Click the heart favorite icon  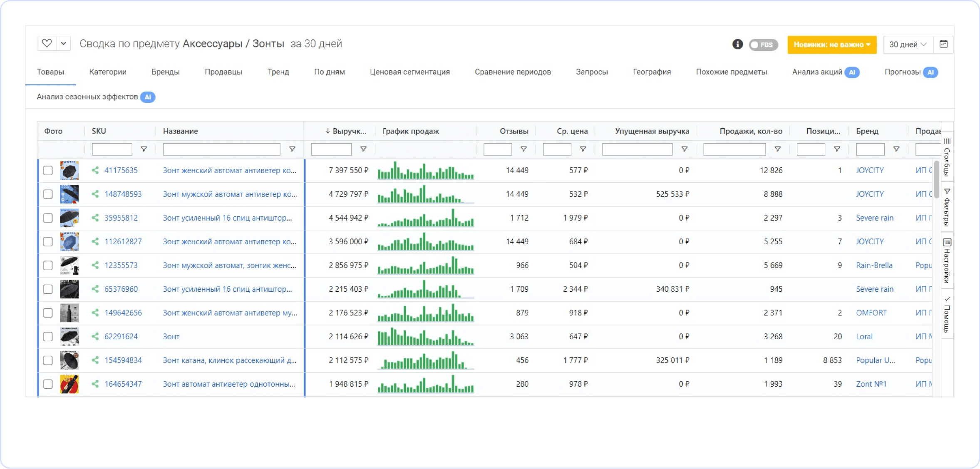click(47, 43)
